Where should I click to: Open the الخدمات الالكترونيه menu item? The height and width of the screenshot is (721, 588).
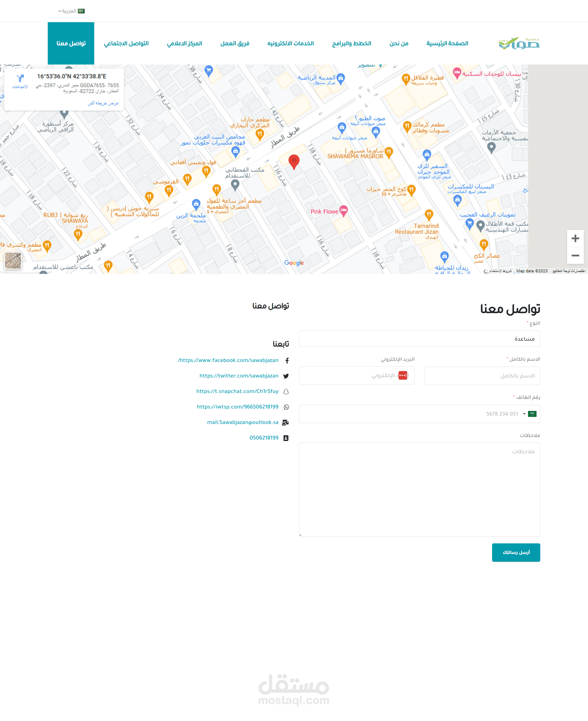tap(290, 43)
